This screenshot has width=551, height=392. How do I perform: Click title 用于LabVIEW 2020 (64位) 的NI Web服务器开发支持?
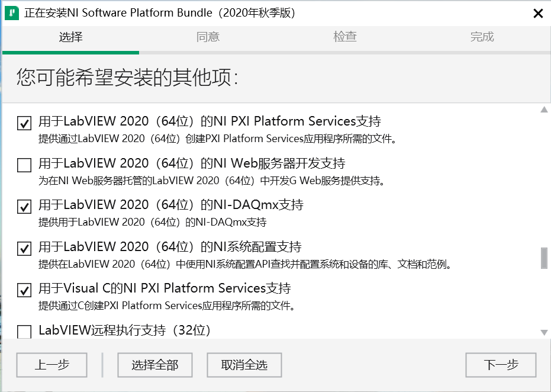[x=192, y=163]
